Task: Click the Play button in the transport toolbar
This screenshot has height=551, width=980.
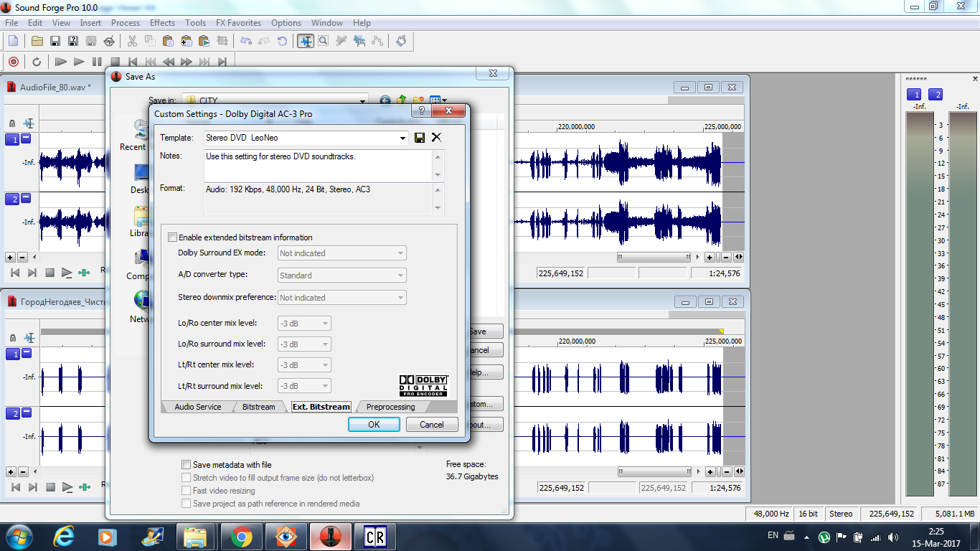Action: (x=79, y=62)
